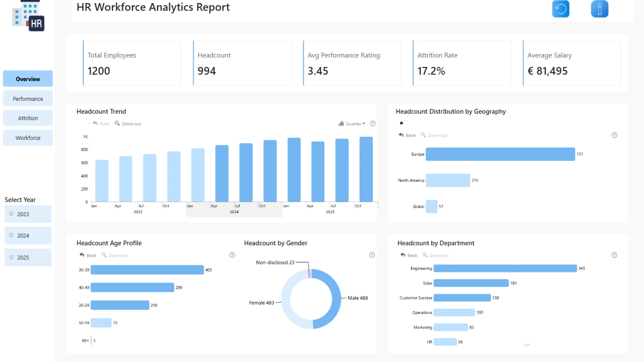Expand more departments with the down chevron
Image resolution: width=644 pixels, height=362 pixels.
pos(527,345)
